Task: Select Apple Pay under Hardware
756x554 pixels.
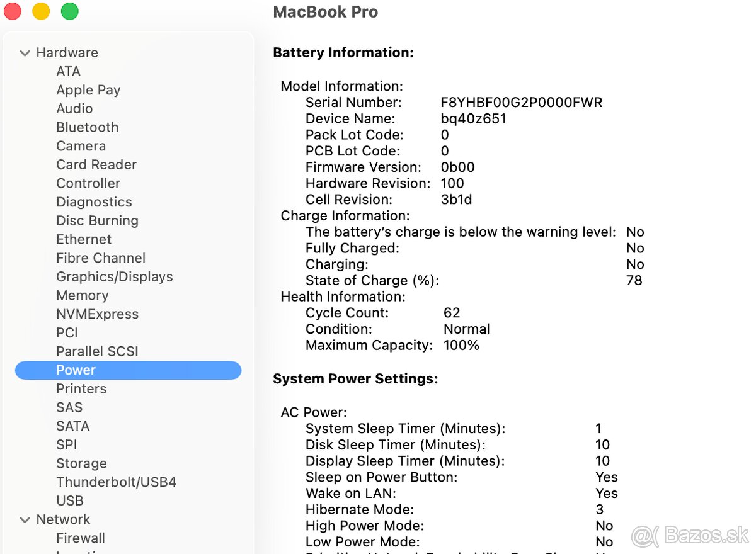Action: 88,90
